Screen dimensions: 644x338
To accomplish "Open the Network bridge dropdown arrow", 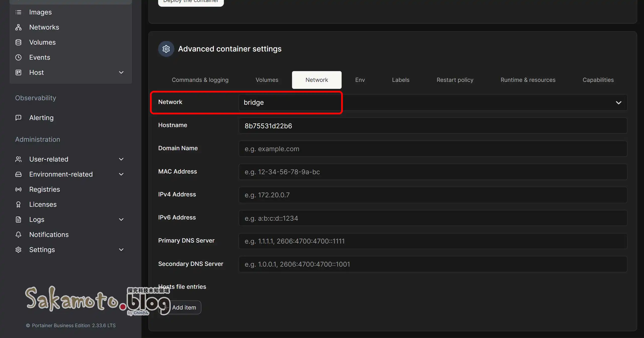I will [x=619, y=103].
